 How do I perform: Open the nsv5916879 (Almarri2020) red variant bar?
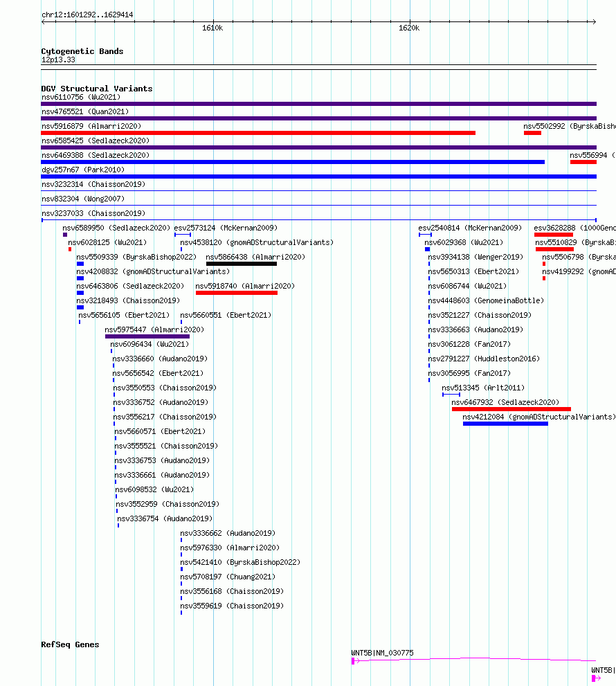coord(258,133)
